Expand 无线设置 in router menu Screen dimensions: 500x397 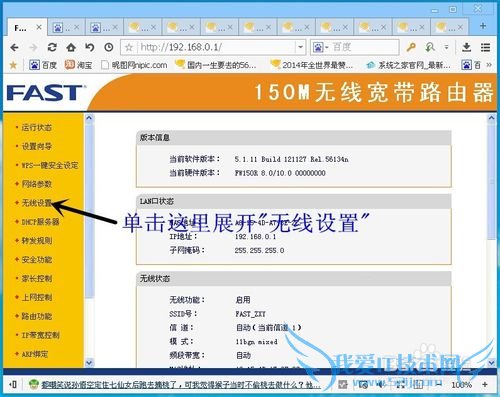coord(37,203)
